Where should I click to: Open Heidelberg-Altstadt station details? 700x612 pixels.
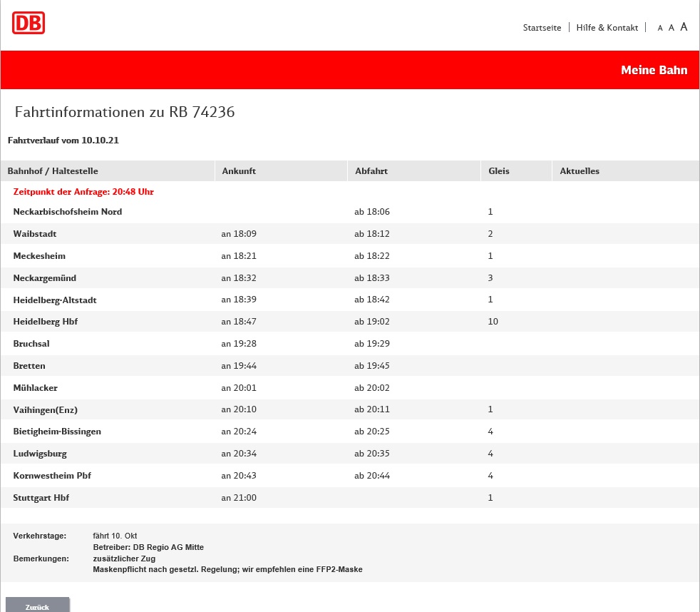click(x=55, y=300)
